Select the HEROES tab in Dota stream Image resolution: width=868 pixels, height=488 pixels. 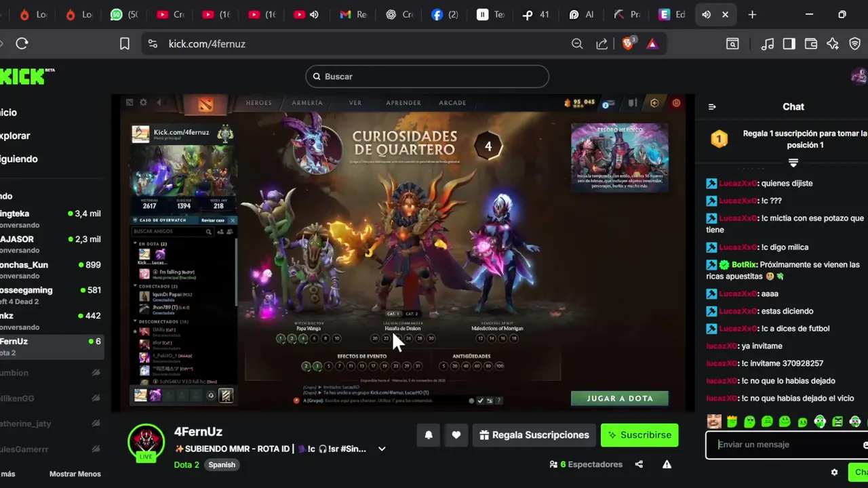coord(258,103)
